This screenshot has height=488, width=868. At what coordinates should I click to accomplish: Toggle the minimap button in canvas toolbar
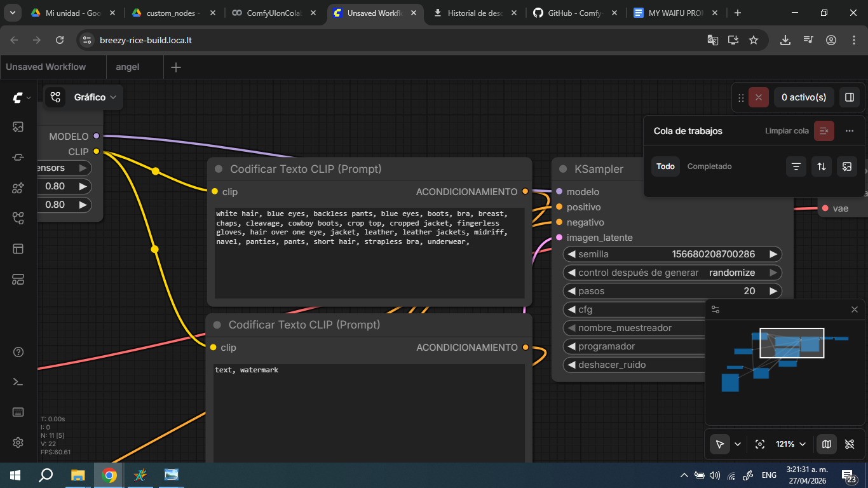pyautogui.click(x=826, y=444)
